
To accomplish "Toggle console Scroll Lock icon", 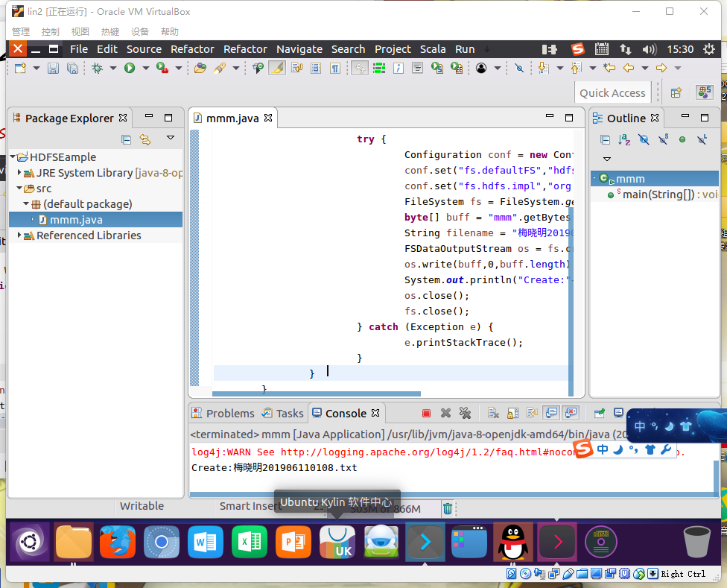I will [x=512, y=413].
